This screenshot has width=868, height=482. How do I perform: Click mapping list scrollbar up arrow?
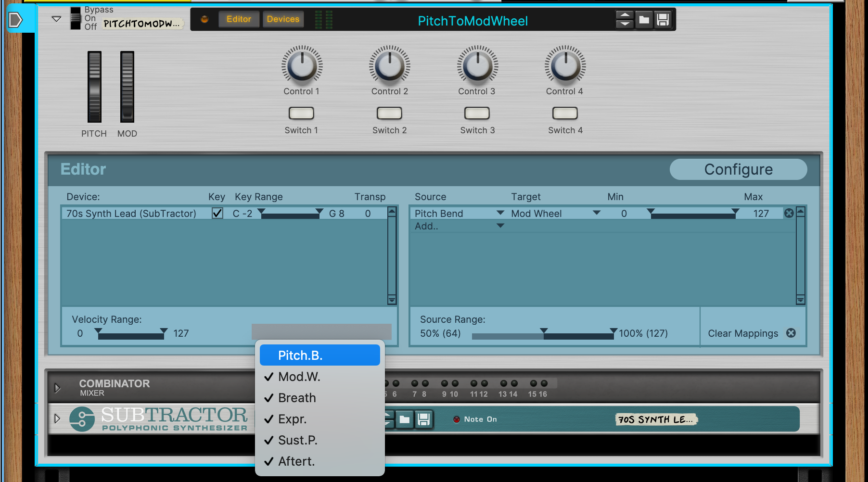click(800, 212)
